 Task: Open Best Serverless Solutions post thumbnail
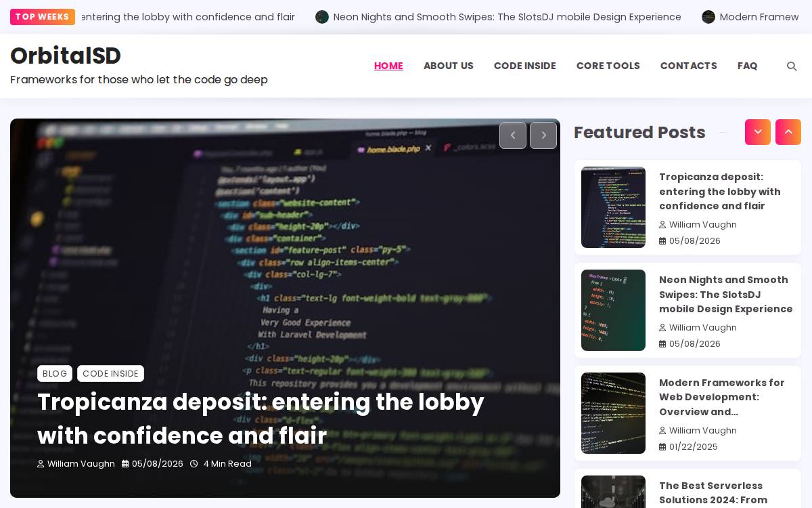[613, 492]
